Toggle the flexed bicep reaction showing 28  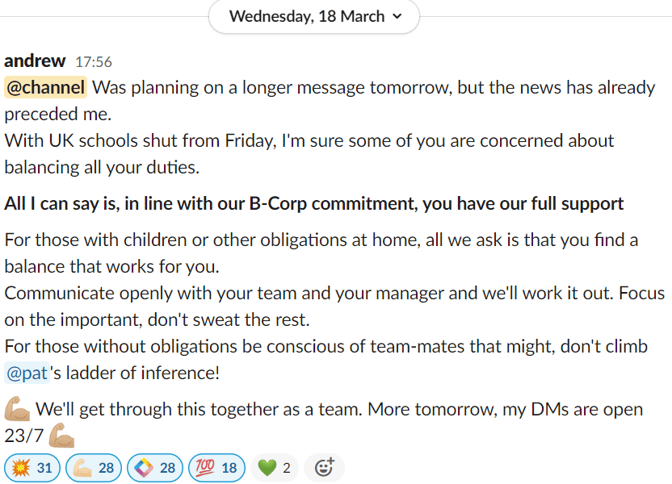pos(93,468)
